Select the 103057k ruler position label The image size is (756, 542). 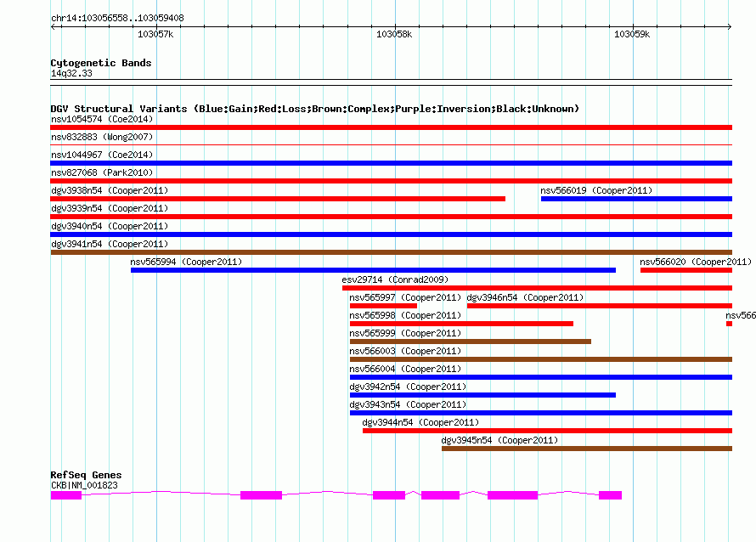(155, 34)
